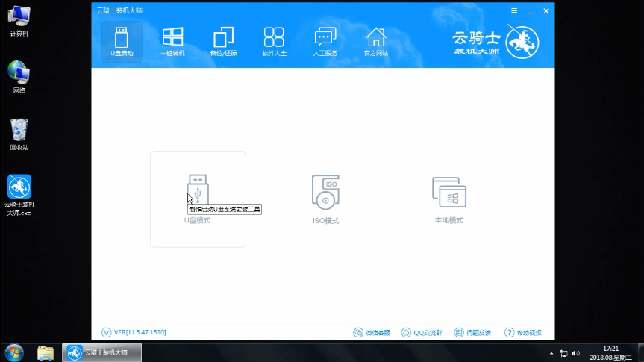
Task: Click the 云骑士装机大师 taskbar button
Action: click(x=101, y=352)
